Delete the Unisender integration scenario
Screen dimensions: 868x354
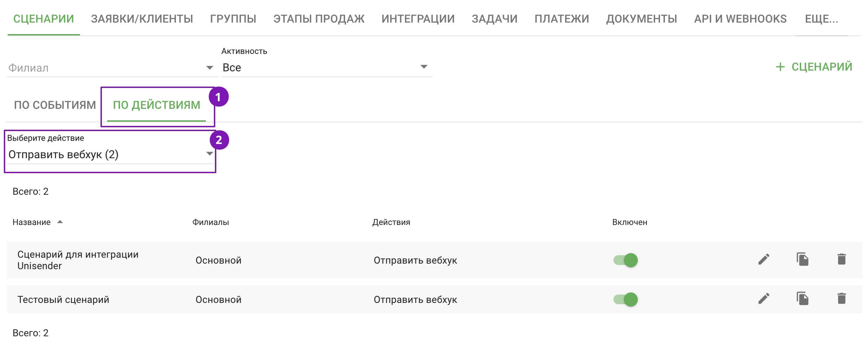[x=842, y=259]
